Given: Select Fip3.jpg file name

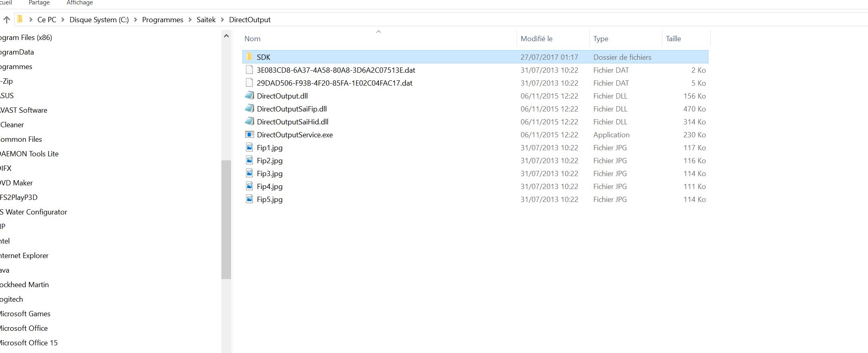Looking at the screenshot, I should (269, 173).
